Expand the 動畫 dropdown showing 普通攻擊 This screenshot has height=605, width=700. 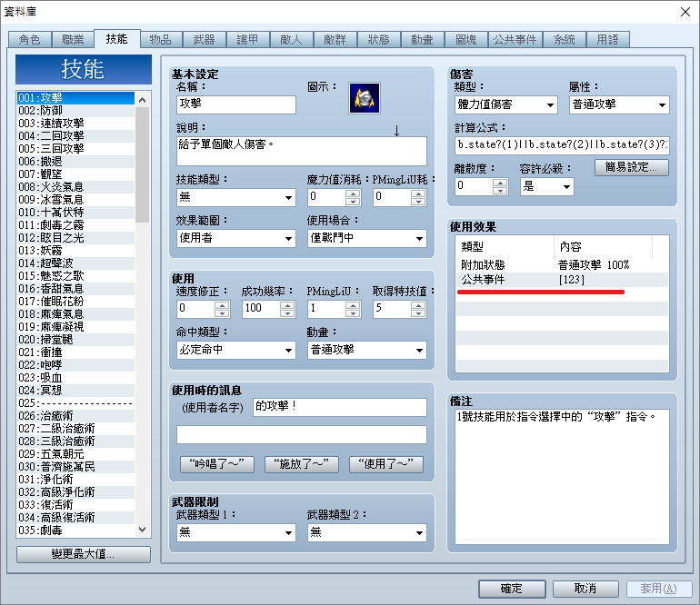point(367,351)
